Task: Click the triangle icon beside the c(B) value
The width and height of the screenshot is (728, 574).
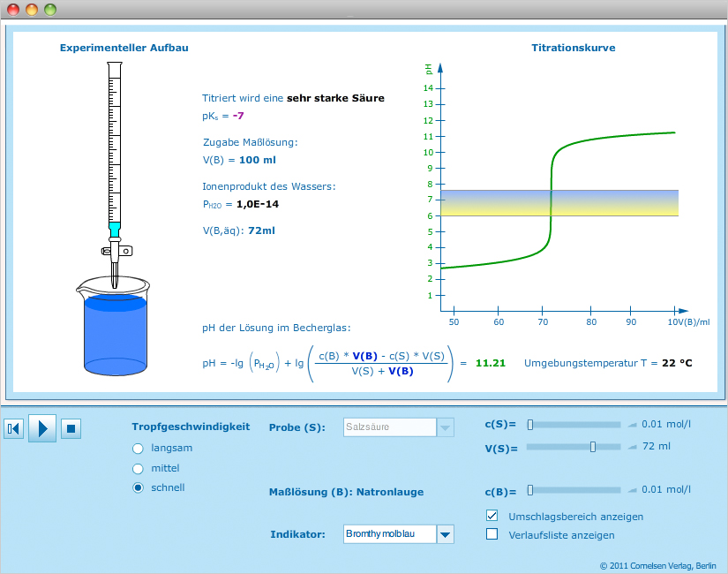Action: [632, 489]
